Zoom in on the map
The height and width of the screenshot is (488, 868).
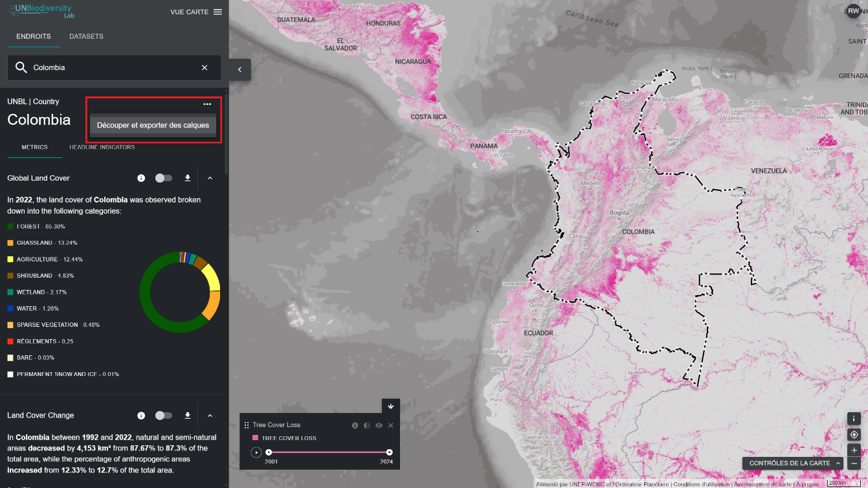[854, 450]
